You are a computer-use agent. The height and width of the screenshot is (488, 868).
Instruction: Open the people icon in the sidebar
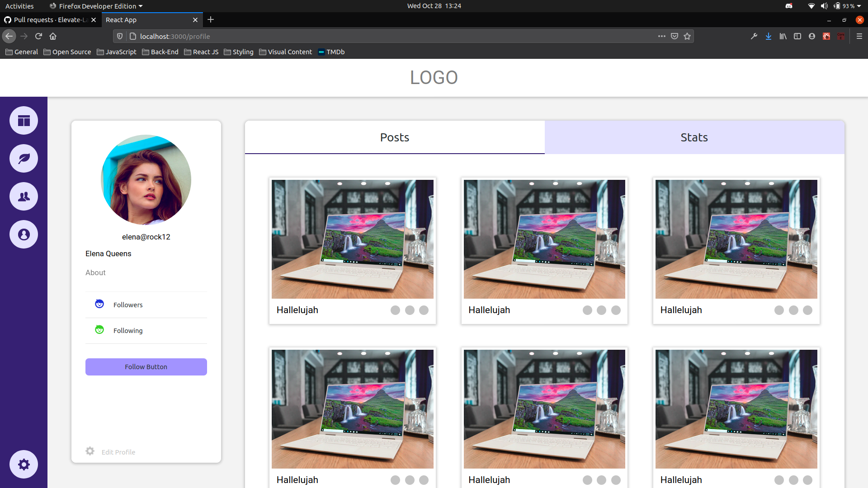[24, 197]
